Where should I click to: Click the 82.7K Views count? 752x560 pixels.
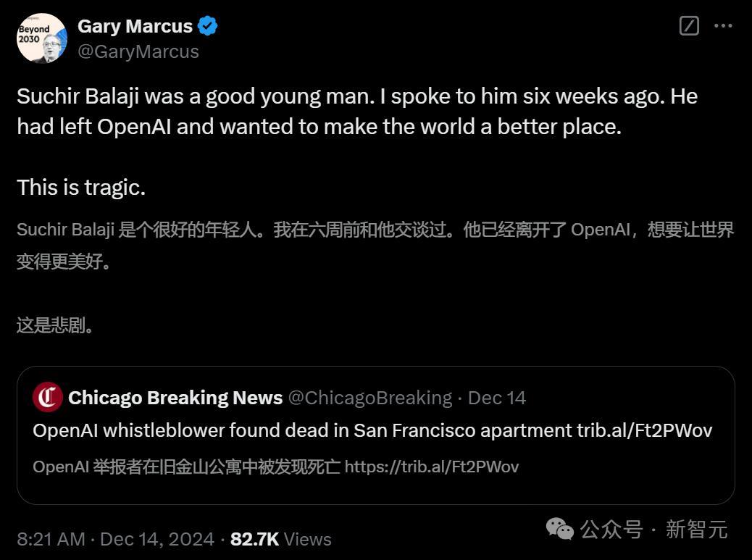(280, 539)
